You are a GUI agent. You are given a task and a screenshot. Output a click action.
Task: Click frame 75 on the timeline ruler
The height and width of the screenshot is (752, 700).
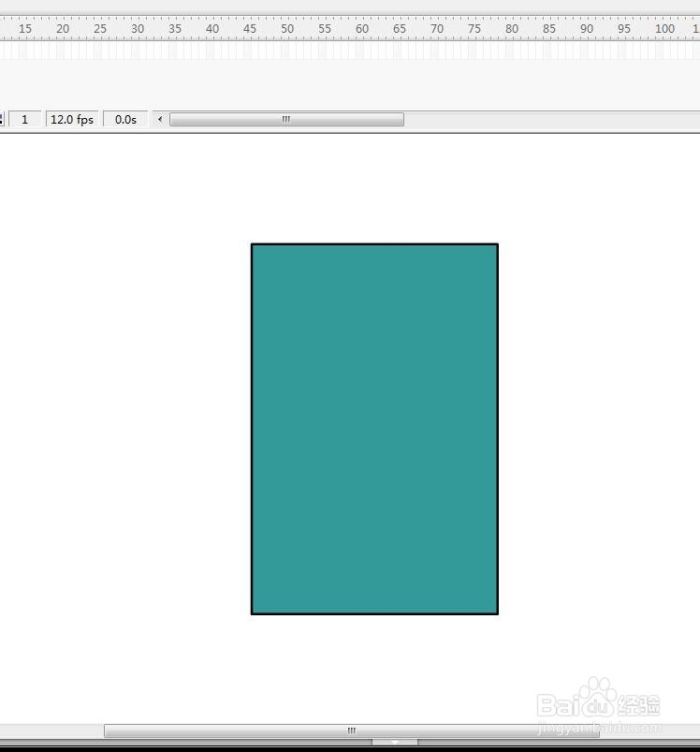(x=474, y=29)
